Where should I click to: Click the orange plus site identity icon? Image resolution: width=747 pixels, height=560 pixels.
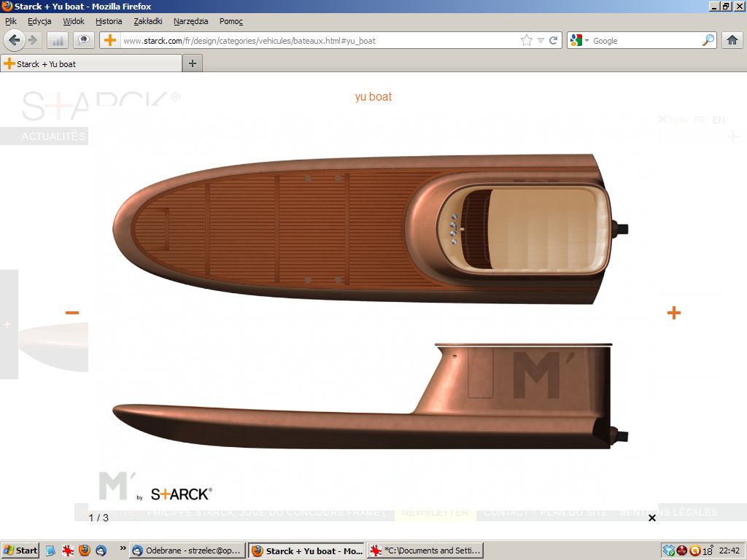[110, 41]
